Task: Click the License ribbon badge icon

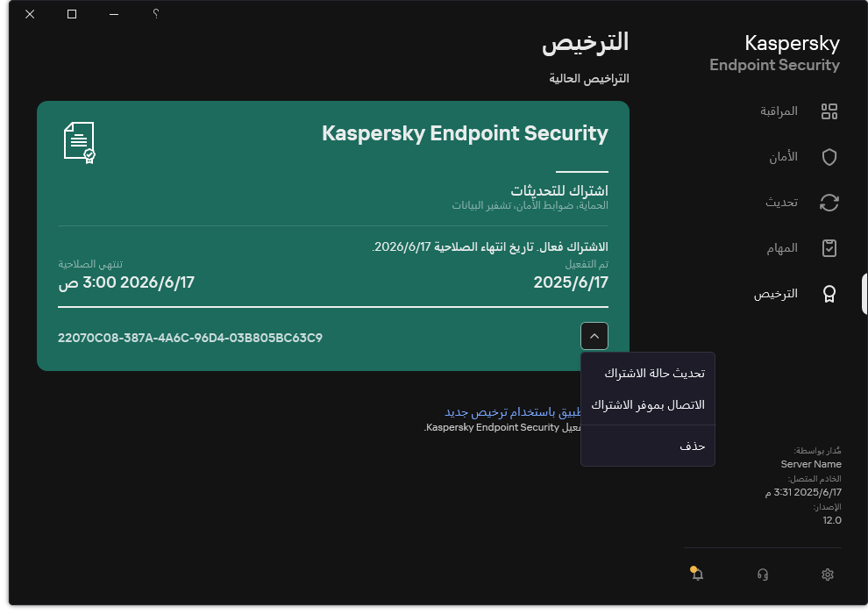Action: tap(829, 294)
